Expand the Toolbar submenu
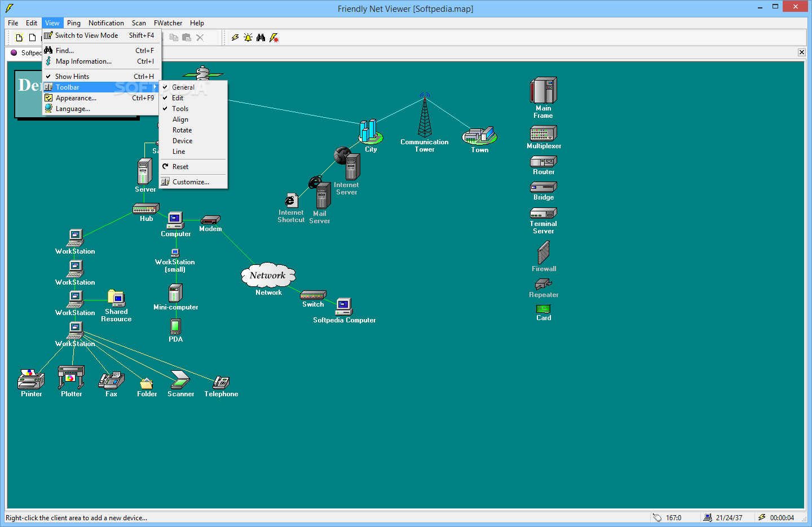812x527 pixels. (x=101, y=87)
